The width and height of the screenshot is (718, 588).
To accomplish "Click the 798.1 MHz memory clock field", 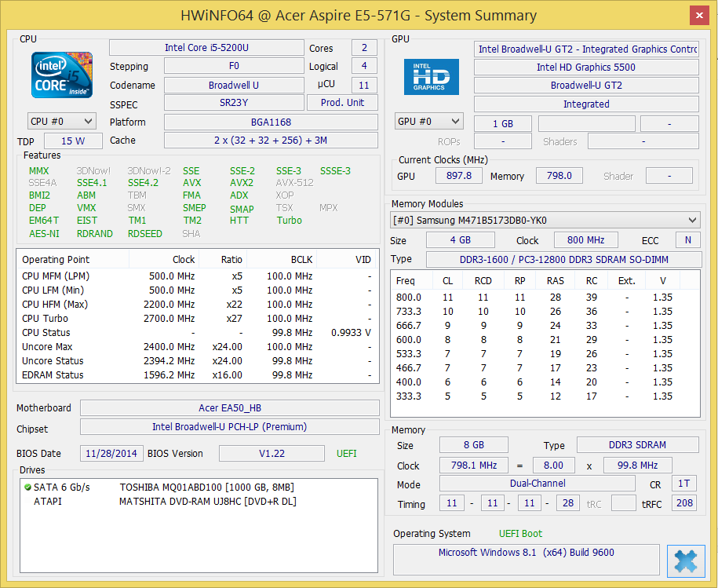I will point(474,466).
